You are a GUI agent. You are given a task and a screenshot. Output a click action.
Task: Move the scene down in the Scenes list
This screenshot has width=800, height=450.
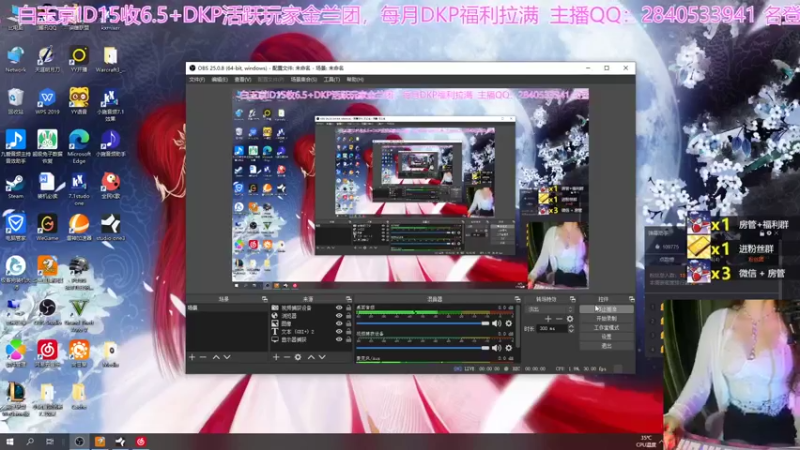(227, 357)
